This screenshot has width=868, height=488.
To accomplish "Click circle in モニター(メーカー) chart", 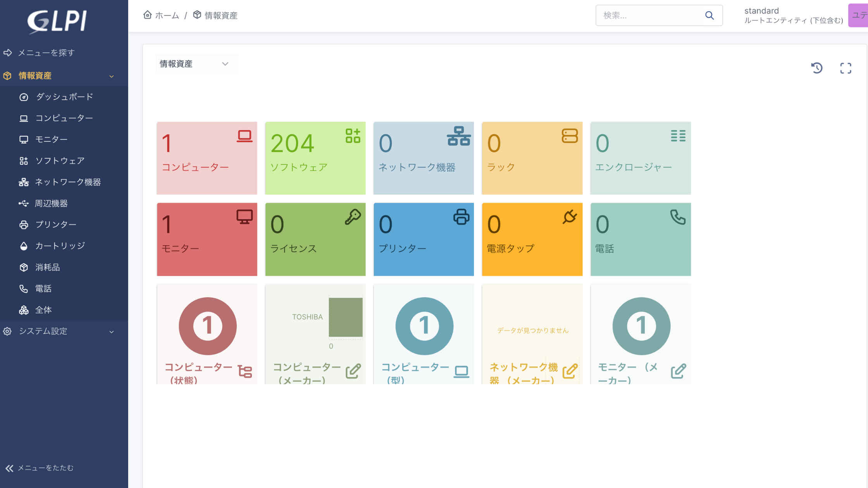I will (x=641, y=326).
